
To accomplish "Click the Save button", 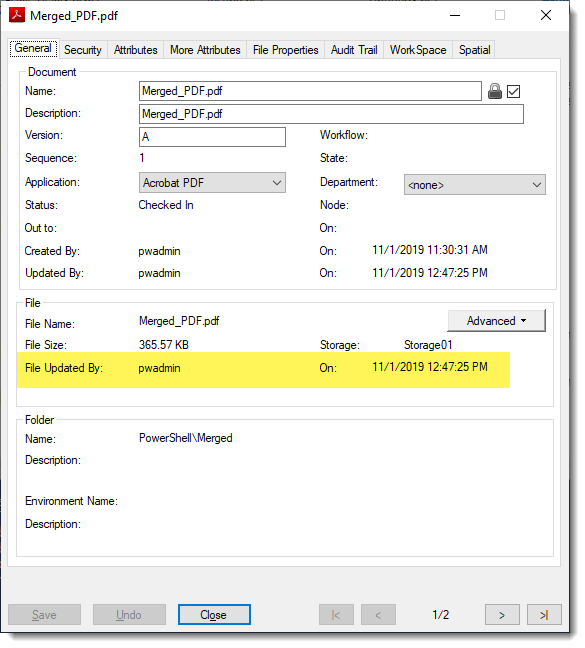I will point(44,615).
